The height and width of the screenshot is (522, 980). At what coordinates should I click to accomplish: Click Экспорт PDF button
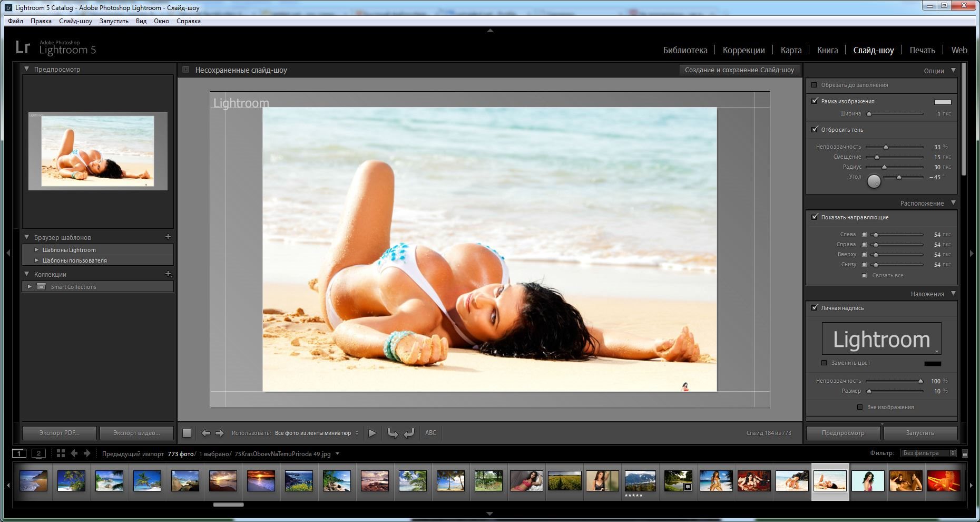pos(59,433)
